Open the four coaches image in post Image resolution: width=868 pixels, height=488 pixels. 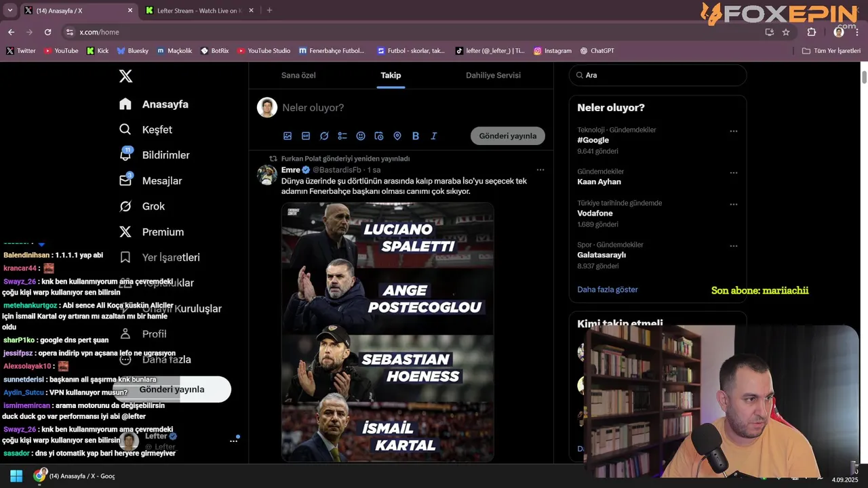(388, 331)
